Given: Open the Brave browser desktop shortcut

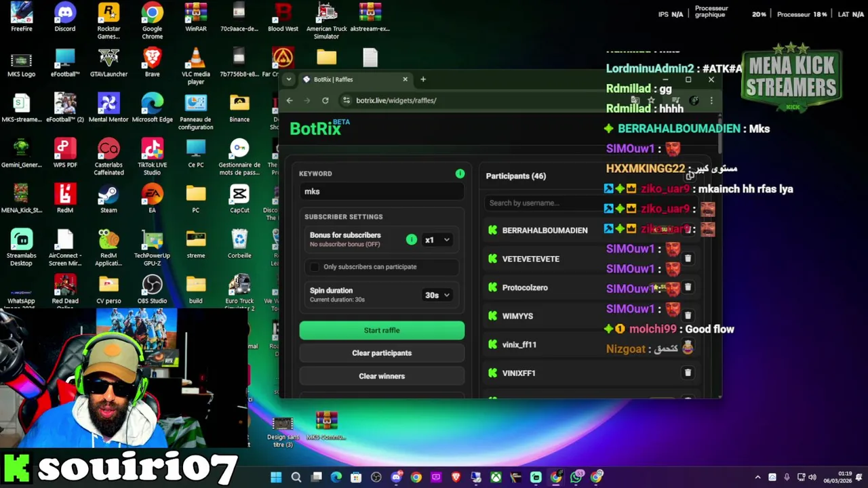Looking at the screenshot, I should (152, 63).
